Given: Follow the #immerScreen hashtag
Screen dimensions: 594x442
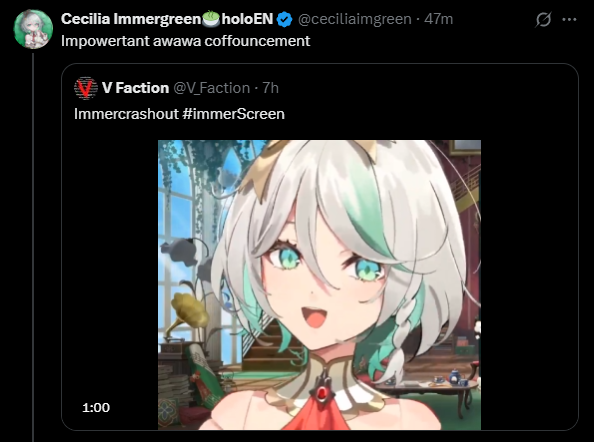Looking at the screenshot, I should click(x=233, y=114).
